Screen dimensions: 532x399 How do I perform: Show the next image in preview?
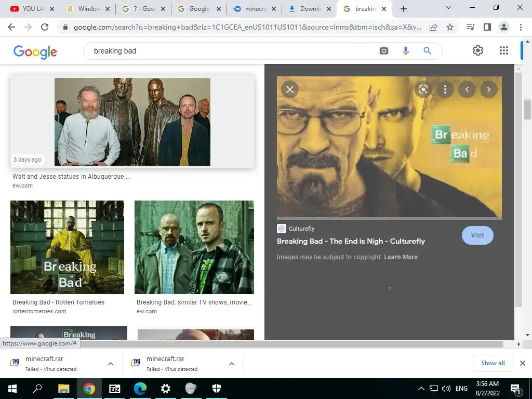point(488,89)
